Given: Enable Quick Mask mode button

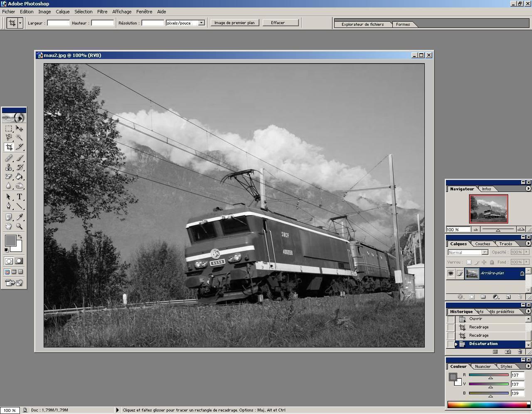Looking at the screenshot, I should 19,261.
